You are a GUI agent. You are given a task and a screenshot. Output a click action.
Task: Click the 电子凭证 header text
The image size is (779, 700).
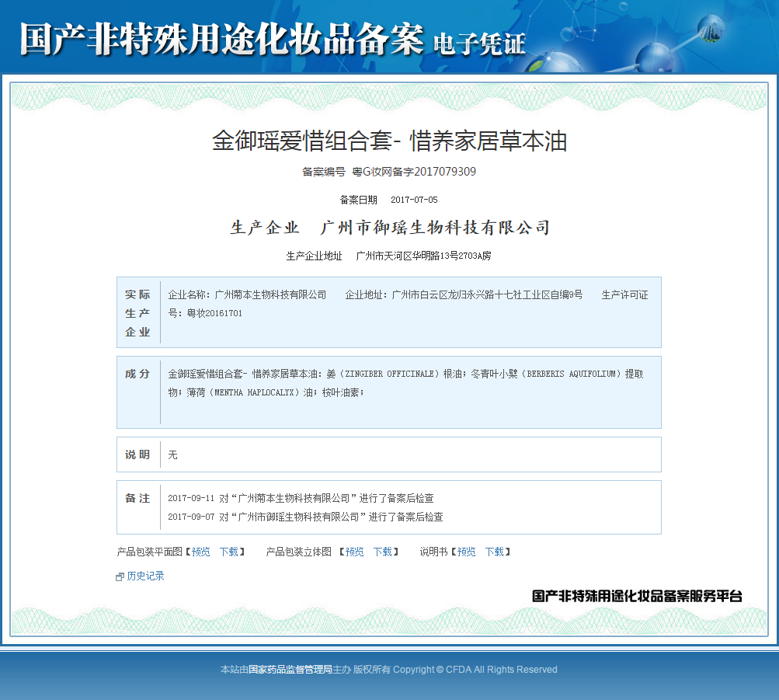479,44
